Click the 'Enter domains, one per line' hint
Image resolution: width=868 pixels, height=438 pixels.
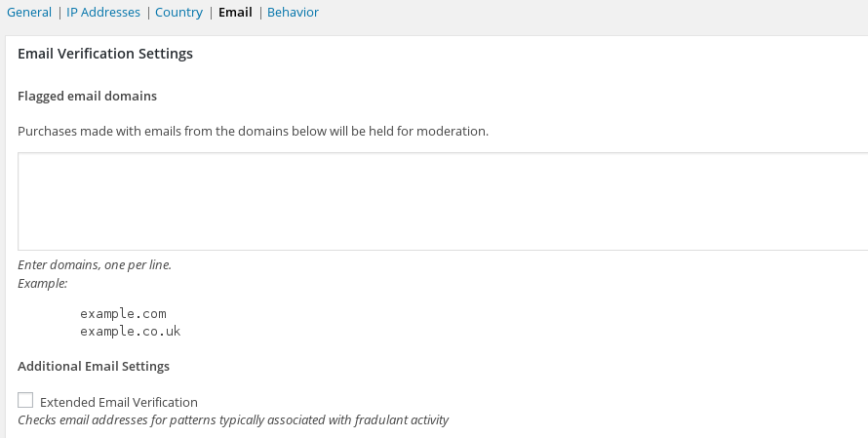coord(95,264)
